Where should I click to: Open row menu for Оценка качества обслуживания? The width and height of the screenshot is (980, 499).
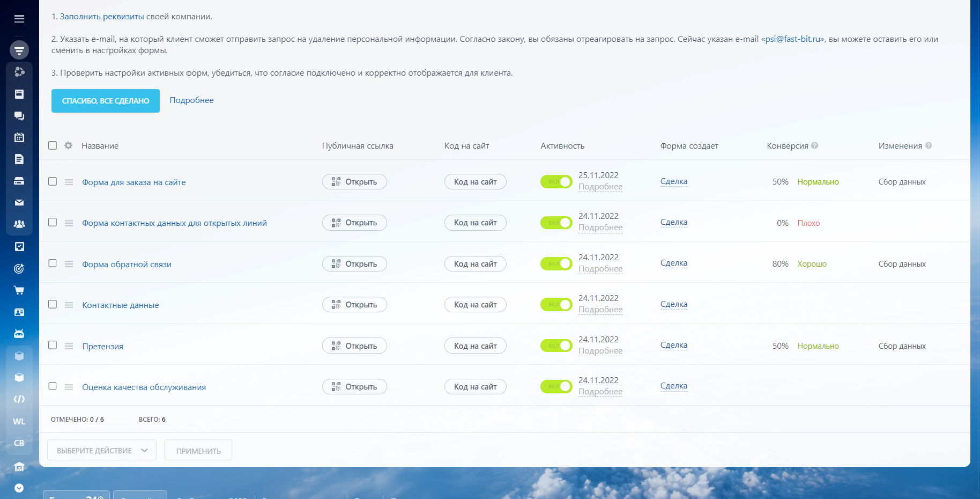tap(69, 387)
